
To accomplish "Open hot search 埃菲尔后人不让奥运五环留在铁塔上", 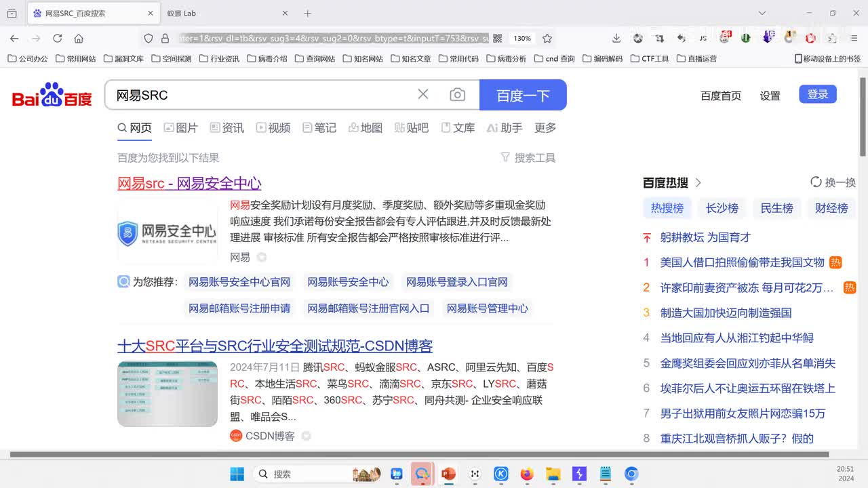I will (748, 388).
